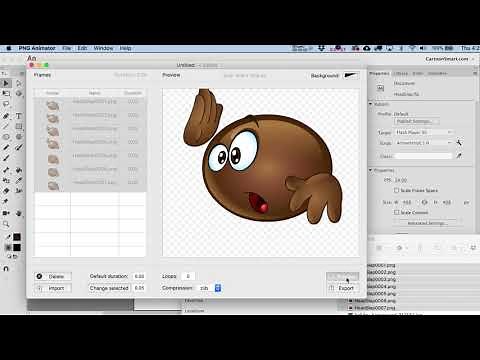Click HeadSlap0006.png in the file list
Image resolution: width=480 pixels, height=360 pixels.
[375, 301]
